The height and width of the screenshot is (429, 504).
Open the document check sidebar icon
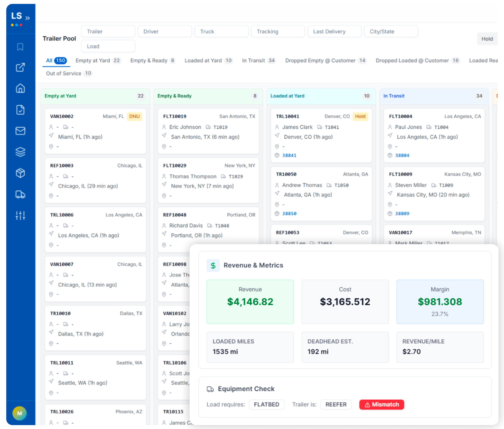pyautogui.click(x=20, y=110)
